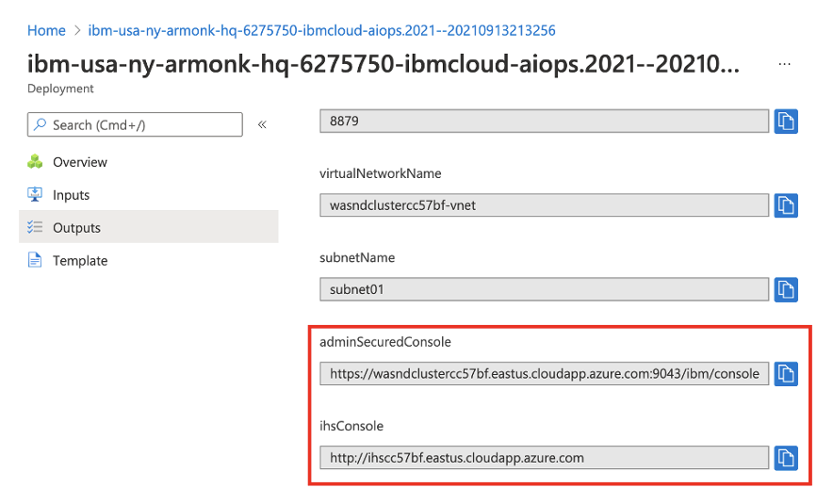
Task: Click the Overview cubes icon
Action: point(35,161)
